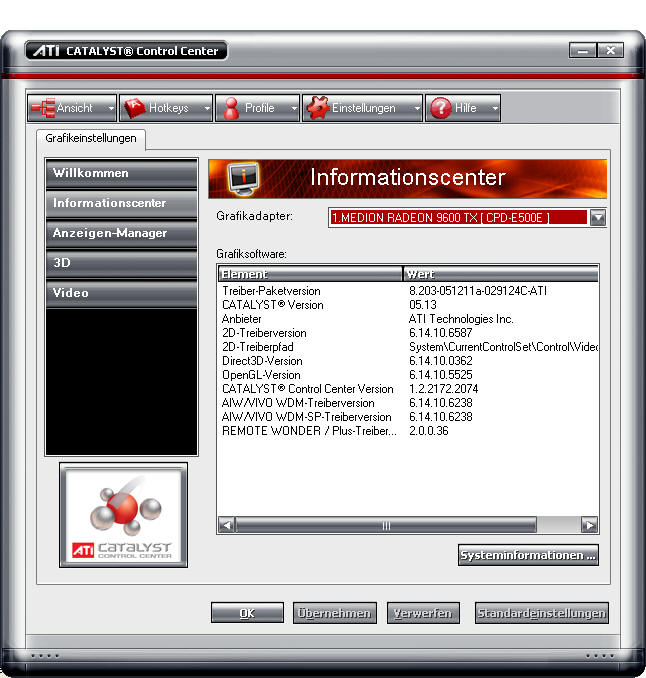Select the Treiber-Paketversion row

(x=408, y=291)
